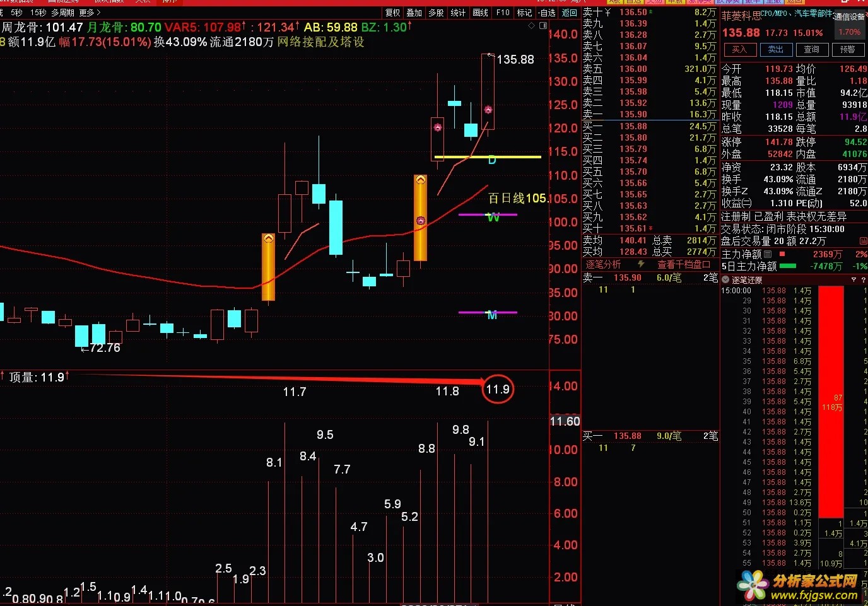Open the F10 company info
Screen dimensions: 868x606
pyautogui.click(x=503, y=13)
